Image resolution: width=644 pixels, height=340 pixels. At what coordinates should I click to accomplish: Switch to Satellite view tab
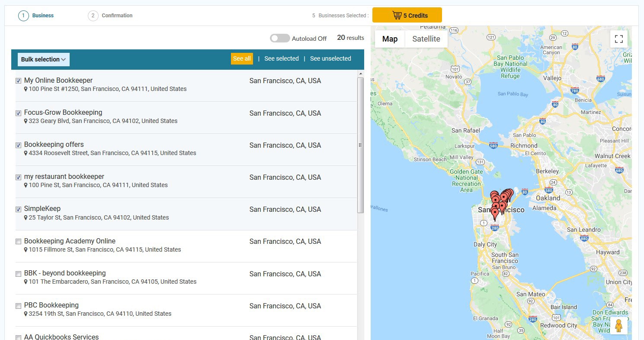point(426,39)
